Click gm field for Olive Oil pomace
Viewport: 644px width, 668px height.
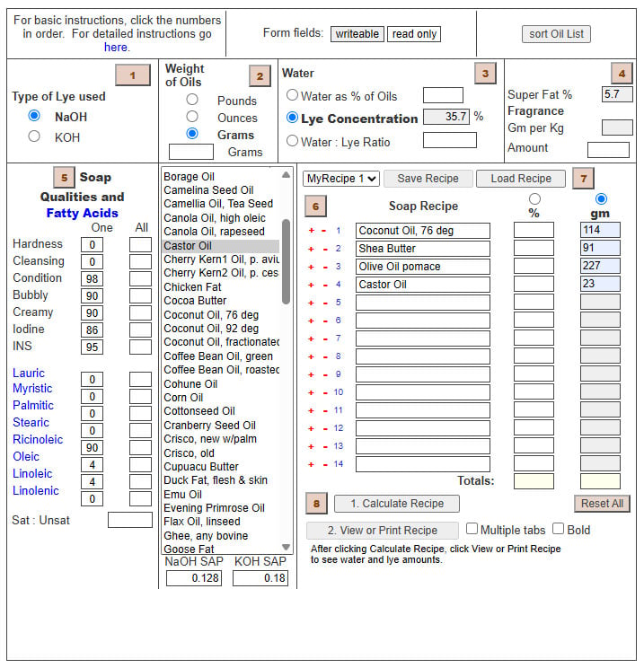coord(600,266)
